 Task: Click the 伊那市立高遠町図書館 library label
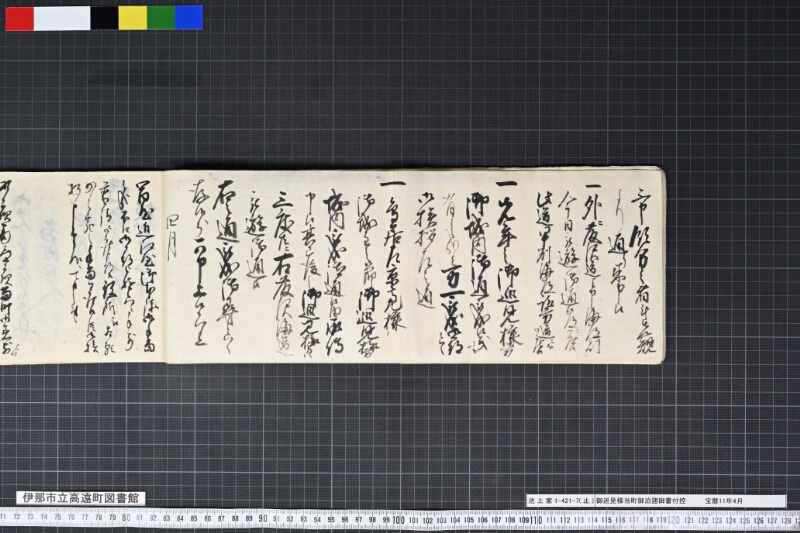pos(81,498)
